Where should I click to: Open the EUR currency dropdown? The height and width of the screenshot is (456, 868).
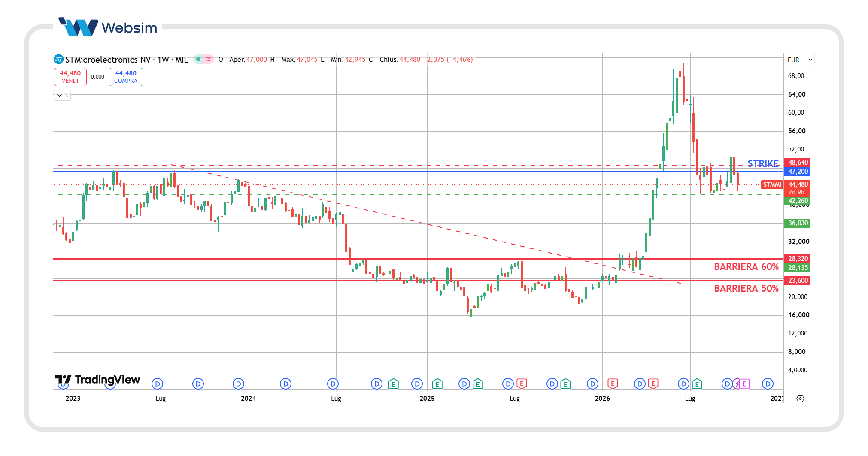(x=800, y=60)
